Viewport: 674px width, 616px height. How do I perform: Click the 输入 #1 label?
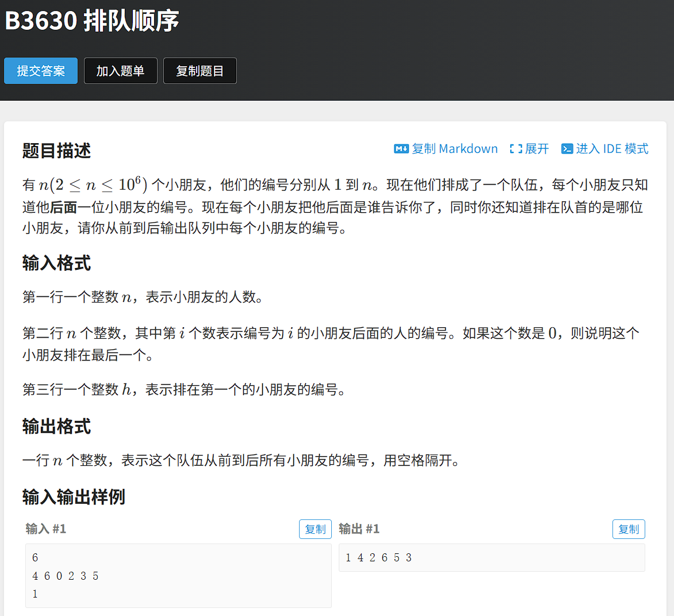click(46, 529)
